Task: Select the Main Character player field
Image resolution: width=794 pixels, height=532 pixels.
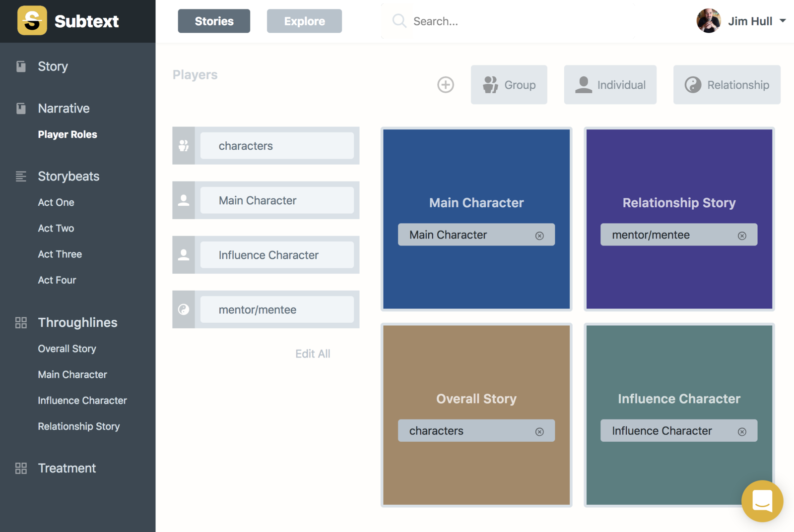Action: tap(277, 200)
